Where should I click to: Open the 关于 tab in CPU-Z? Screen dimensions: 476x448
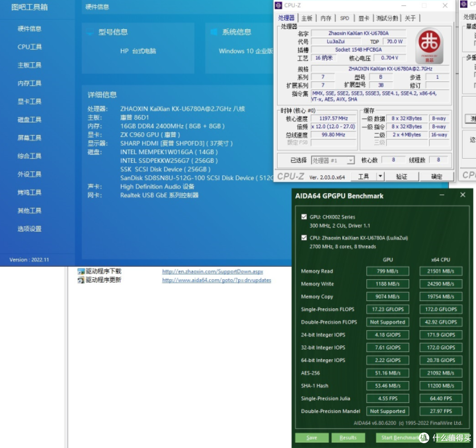(x=410, y=18)
